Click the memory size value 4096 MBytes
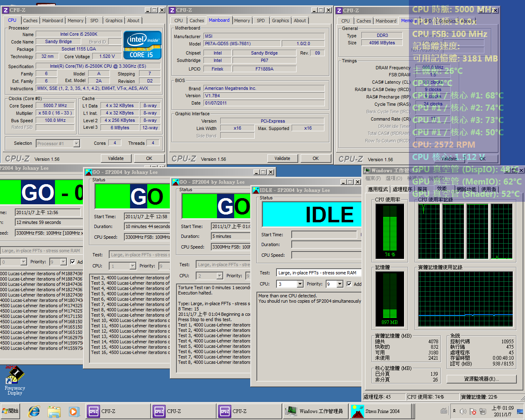525x420 pixels. tap(382, 43)
